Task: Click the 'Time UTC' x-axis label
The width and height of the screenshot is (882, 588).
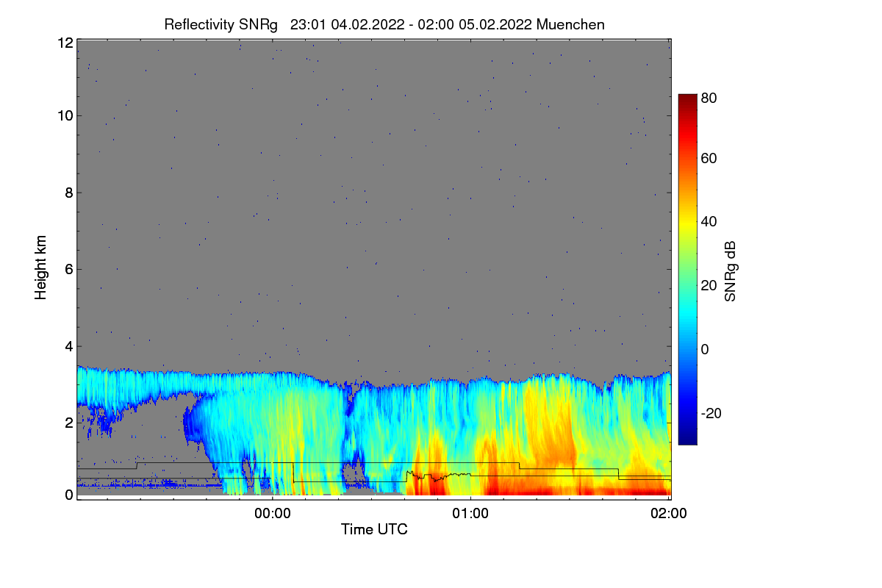Action: tap(374, 529)
